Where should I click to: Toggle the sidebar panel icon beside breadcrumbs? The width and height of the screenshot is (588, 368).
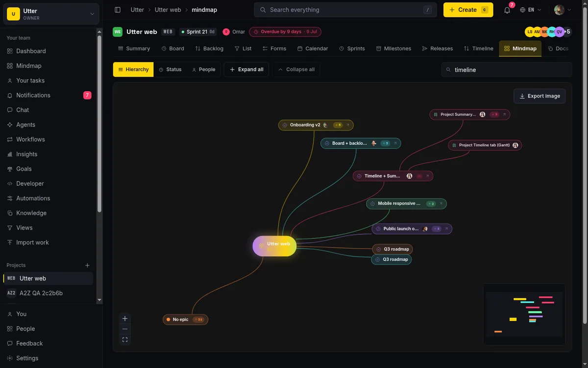click(118, 10)
